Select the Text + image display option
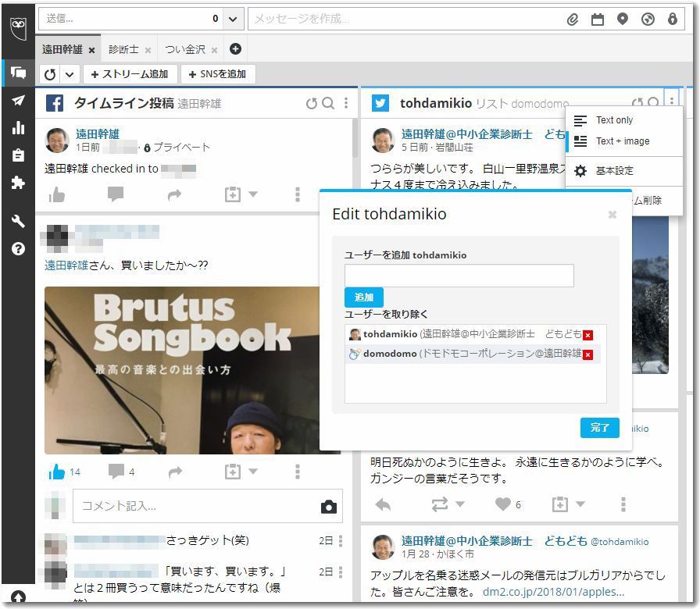 [622, 141]
